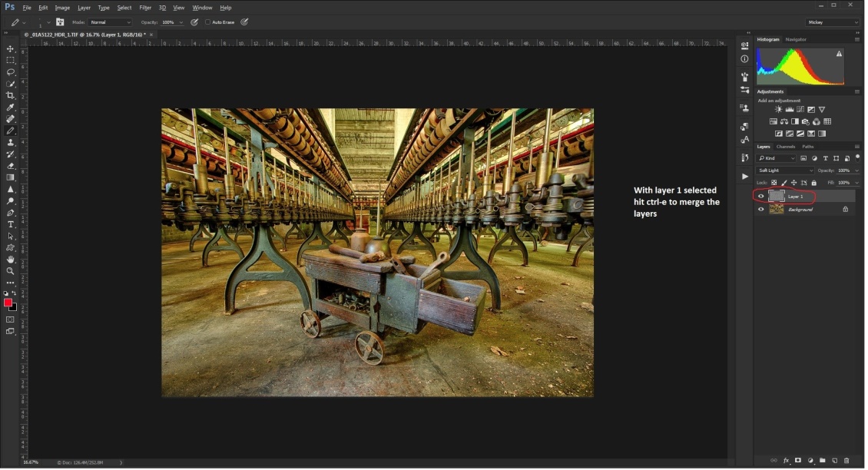Toggle Lock transparent pixels
Screen dimensions: 868x470
coord(774,183)
